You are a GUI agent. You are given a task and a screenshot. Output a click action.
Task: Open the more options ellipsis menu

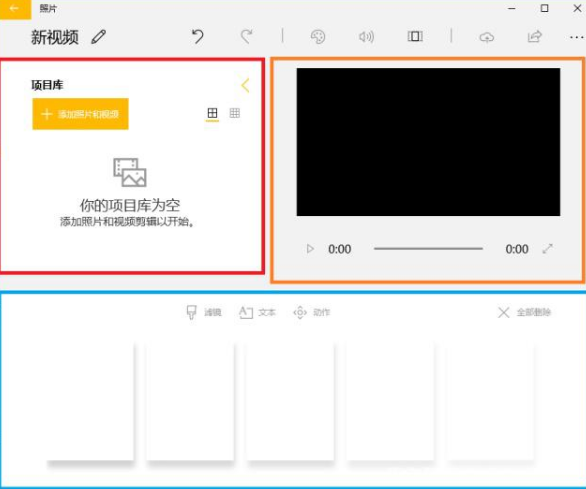(x=577, y=37)
